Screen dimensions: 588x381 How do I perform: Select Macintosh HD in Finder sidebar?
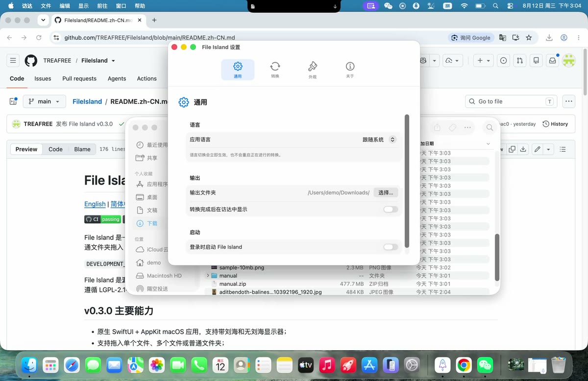point(159,276)
